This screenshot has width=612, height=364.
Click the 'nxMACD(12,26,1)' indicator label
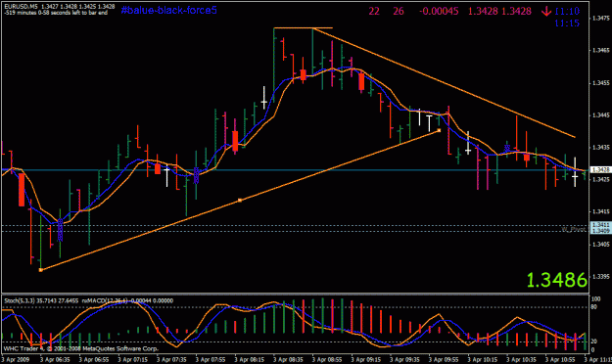pyautogui.click(x=106, y=300)
